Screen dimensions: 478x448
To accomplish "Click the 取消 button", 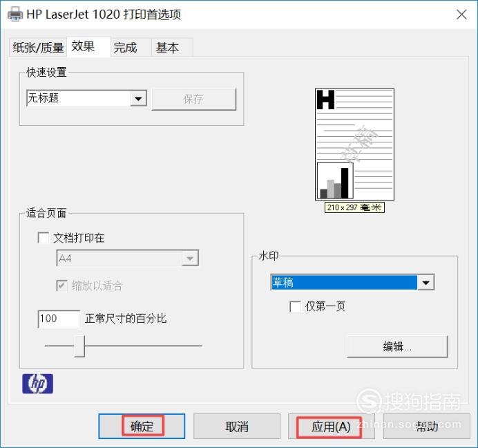I will [237, 427].
